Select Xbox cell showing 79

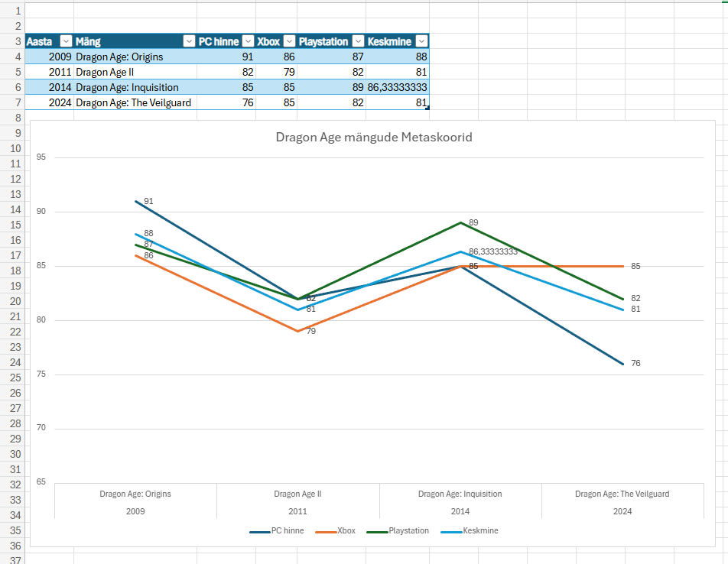[276, 72]
